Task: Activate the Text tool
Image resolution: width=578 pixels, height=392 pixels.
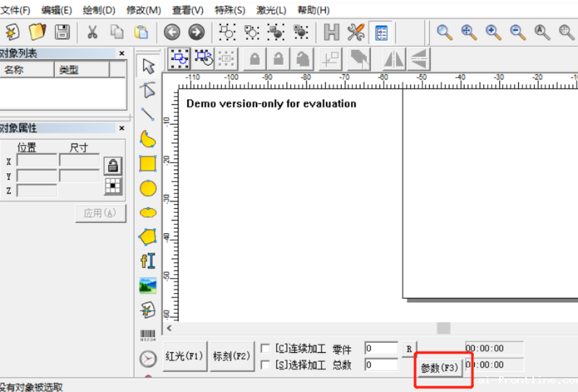Action: pyautogui.click(x=148, y=261)
